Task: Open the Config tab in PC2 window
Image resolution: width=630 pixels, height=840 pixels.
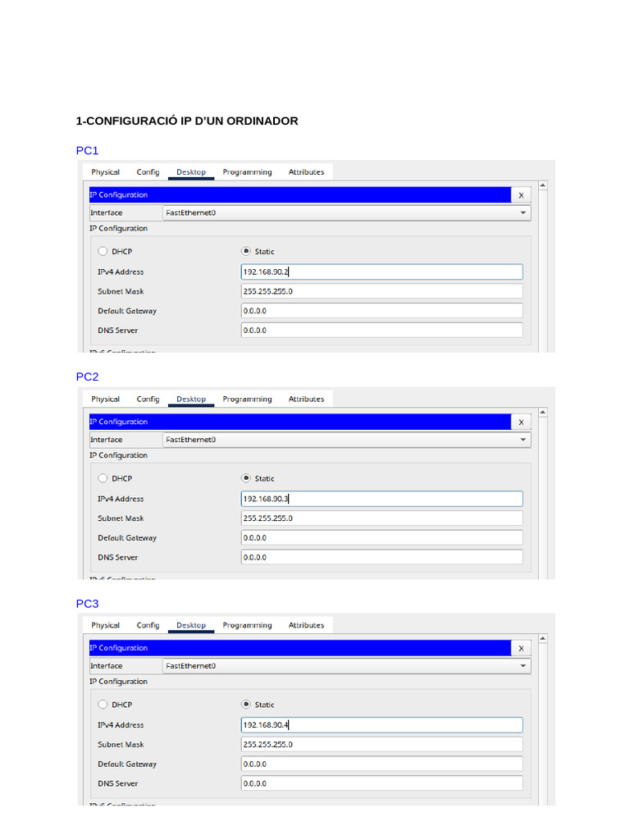Action: click(148, 399)
